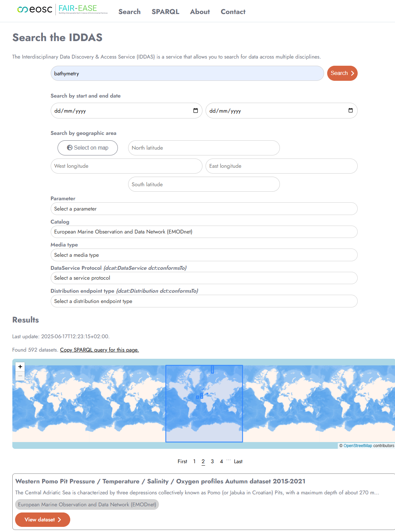Screen dimensions: 395x532
Task: Switch to the About page
Action: (200, 12)
